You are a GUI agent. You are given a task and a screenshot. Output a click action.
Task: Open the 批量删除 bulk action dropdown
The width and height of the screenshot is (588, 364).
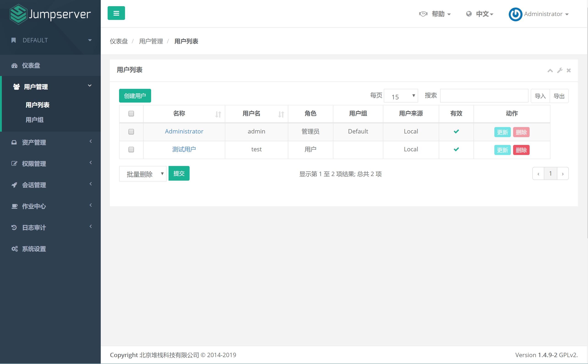click(143, 174)
